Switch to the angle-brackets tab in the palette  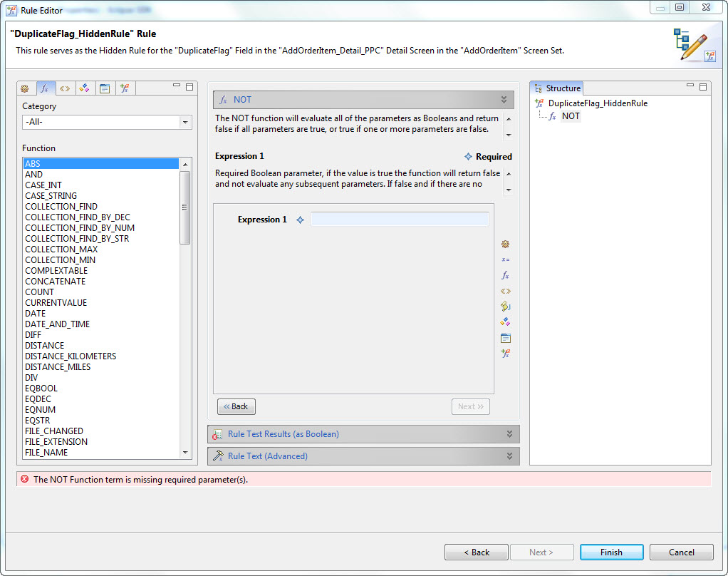tap(65, 88)
